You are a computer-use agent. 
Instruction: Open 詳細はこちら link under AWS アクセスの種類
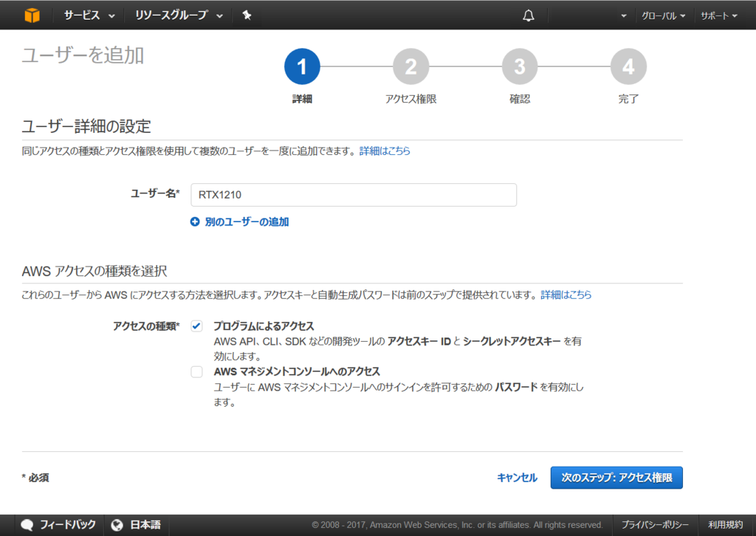pos(566,295)
